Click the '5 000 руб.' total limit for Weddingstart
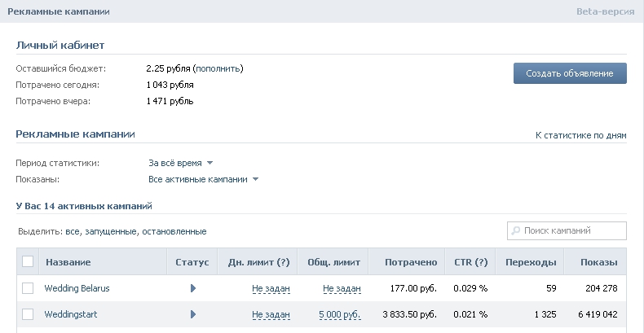The height and width of the screenshot is (333, 644). (x=340, y=315)
